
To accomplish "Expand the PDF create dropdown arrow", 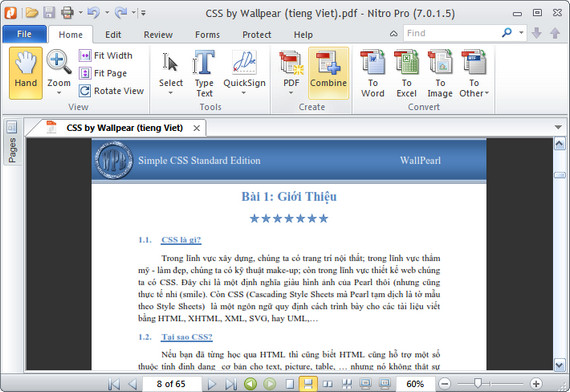I will [x=291, y=93].
